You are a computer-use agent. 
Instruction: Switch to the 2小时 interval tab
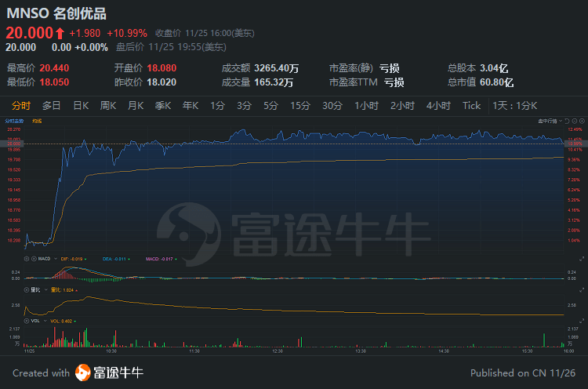pos(402,106)
